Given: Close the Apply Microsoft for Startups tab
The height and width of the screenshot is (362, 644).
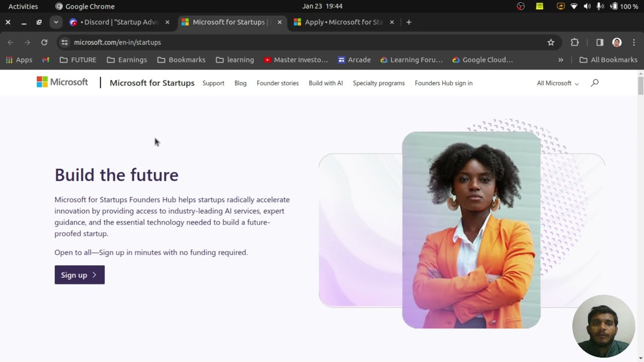Looking at the screenshot, I should (x=392, y=22).
